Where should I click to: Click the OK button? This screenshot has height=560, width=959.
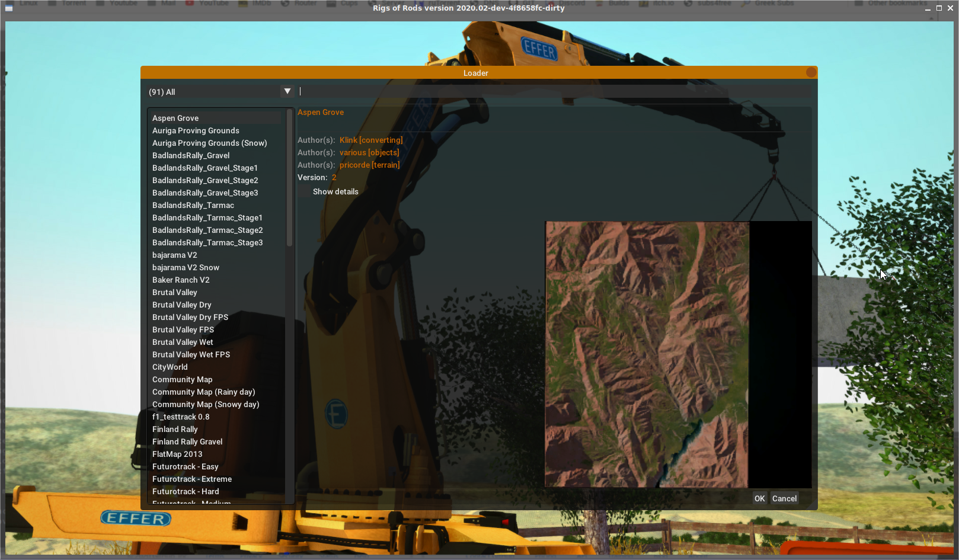tap(759, 498)
